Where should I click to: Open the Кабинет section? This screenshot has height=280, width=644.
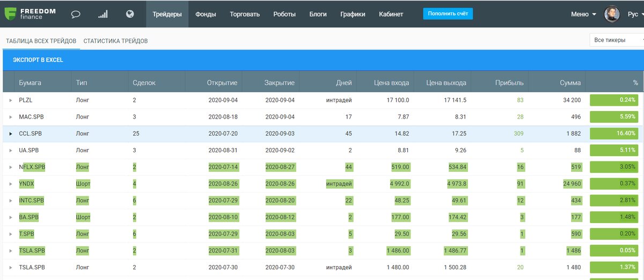(391, 14)
